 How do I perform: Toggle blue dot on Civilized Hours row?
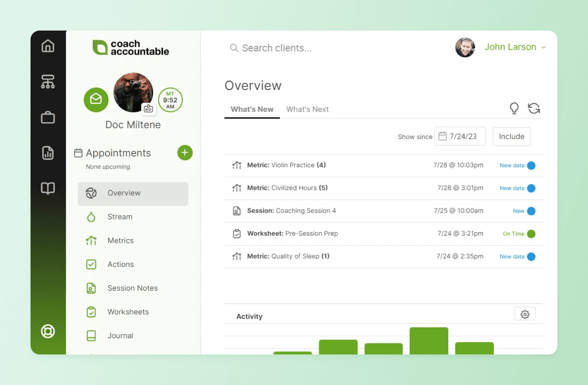[531, 188]
